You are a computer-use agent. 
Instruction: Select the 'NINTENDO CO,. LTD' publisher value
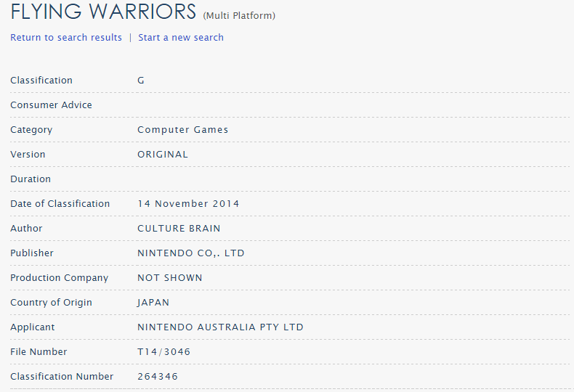coord(191,253)
